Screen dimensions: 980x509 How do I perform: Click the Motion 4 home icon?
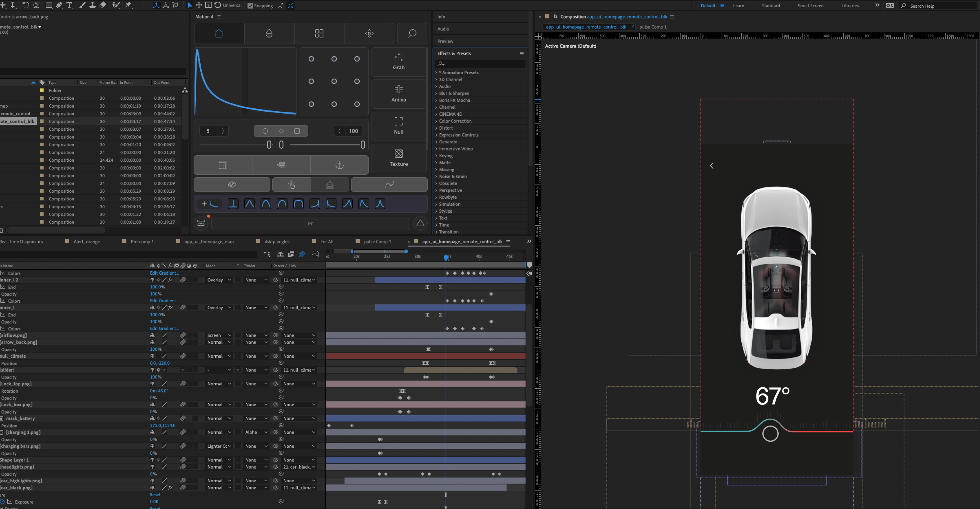coord(219,33)
